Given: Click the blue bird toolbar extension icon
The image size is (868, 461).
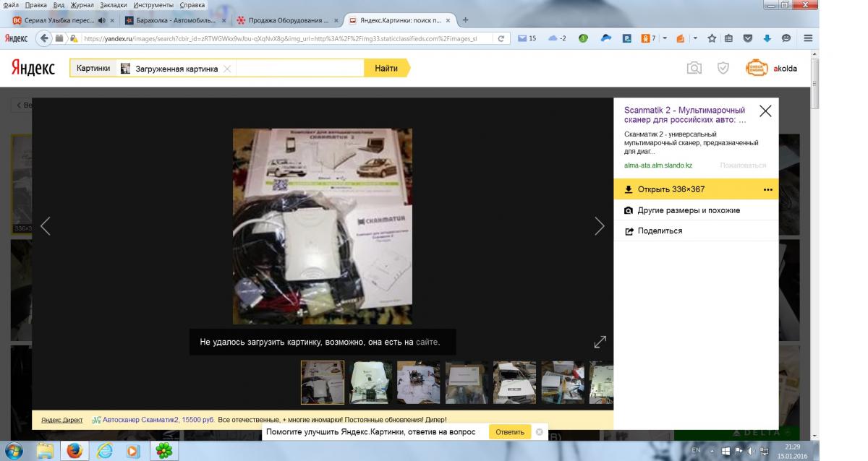Looking at the screenshot, I should [x=606, y=38].
